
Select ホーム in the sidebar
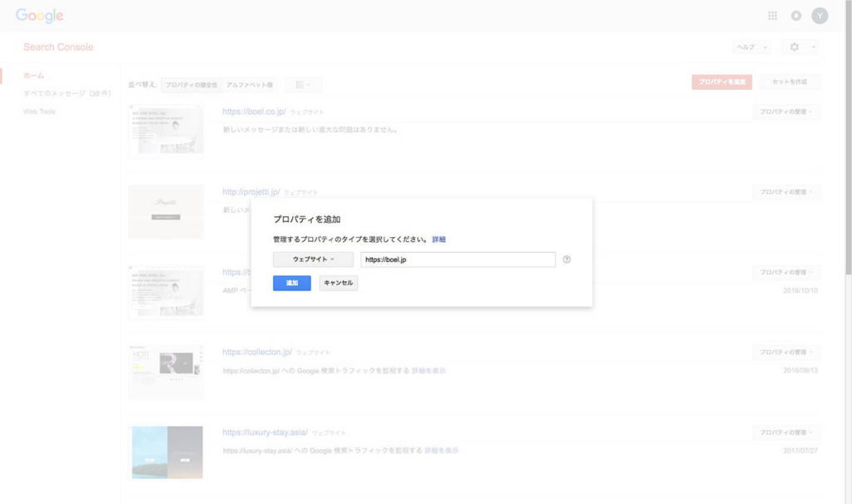pos(33,76)
